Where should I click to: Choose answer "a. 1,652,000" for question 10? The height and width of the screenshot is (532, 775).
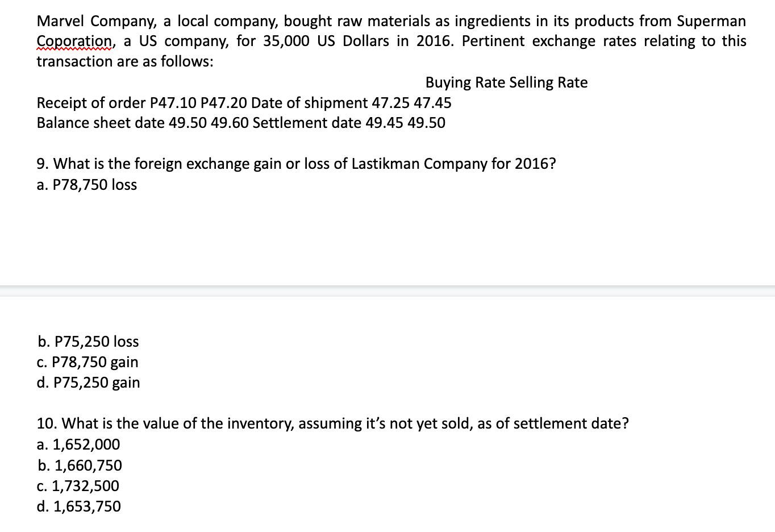tap(78, 444)
